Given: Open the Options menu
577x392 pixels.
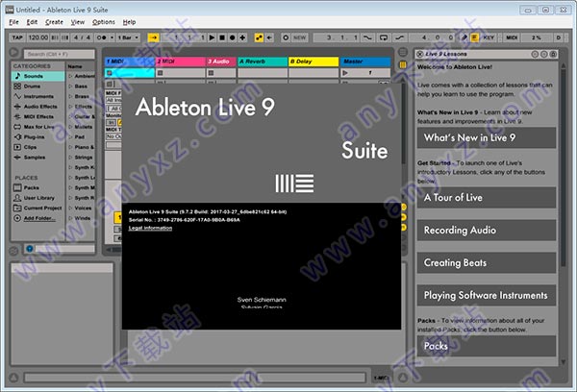Looking at the screenshot, I should 104,22.
